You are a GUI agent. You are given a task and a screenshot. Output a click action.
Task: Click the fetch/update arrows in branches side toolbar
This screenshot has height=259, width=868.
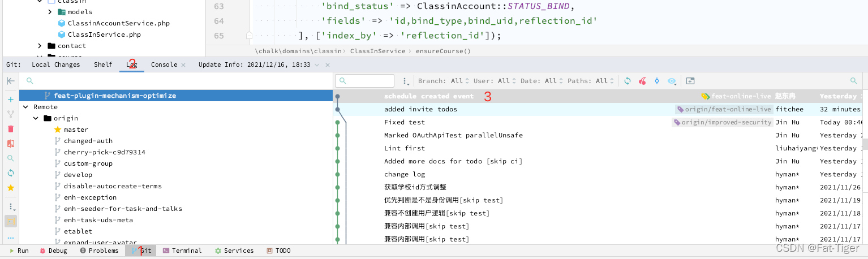tap(10, 173)
